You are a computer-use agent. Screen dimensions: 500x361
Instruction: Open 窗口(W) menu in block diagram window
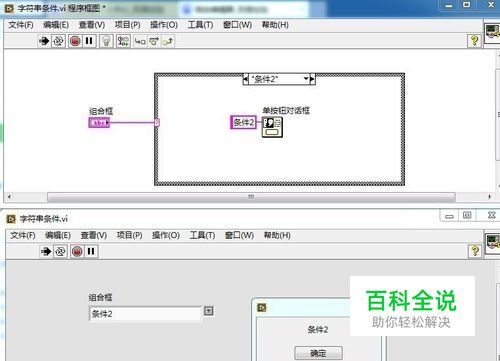pyautogui.click(x=237, y=25)
